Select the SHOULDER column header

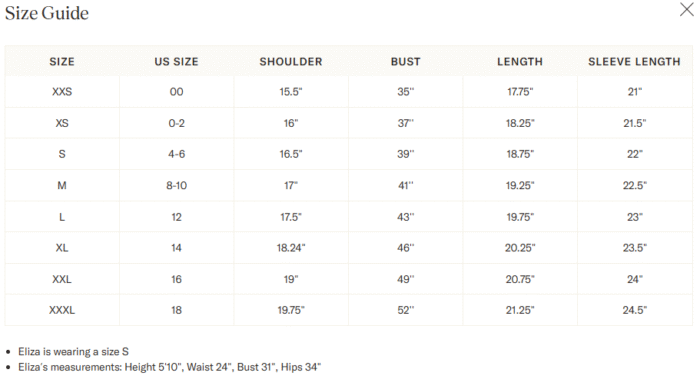(x=291, y=62)
